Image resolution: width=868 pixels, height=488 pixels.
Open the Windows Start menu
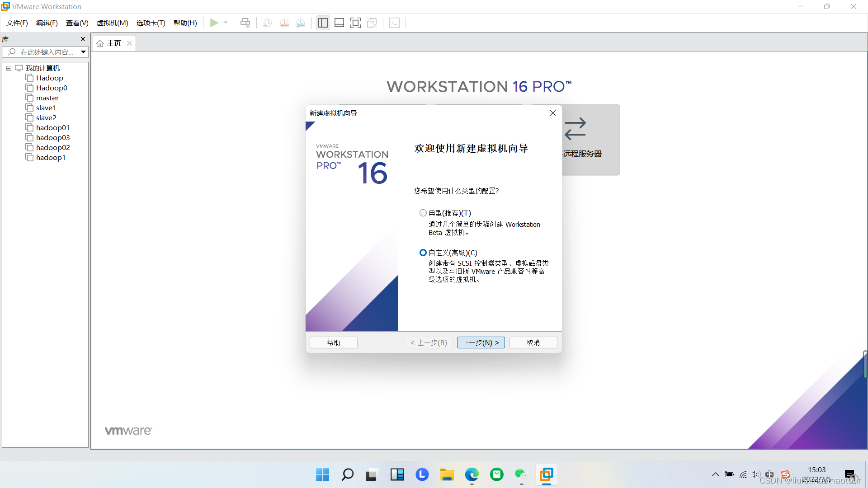(322, 474)
